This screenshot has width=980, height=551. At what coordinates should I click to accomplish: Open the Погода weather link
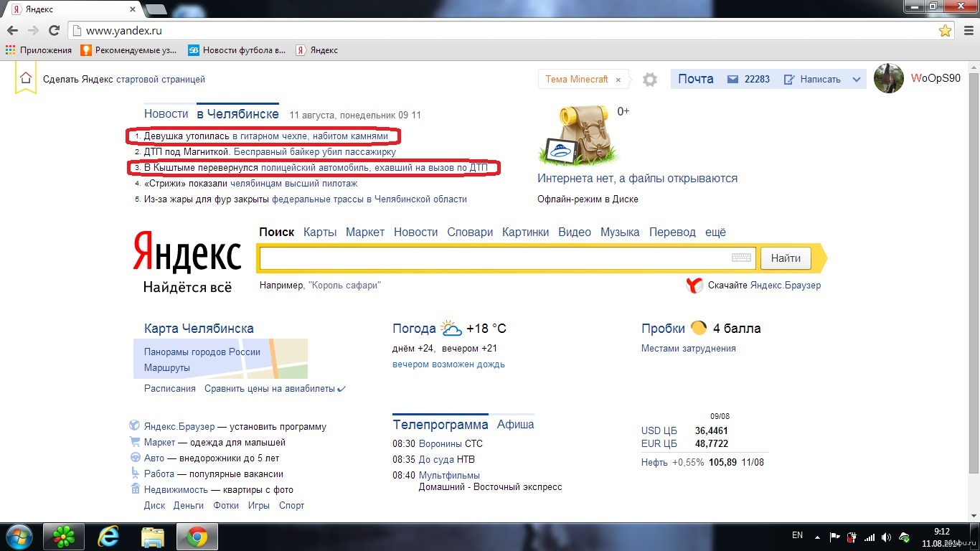coord(414,329)
